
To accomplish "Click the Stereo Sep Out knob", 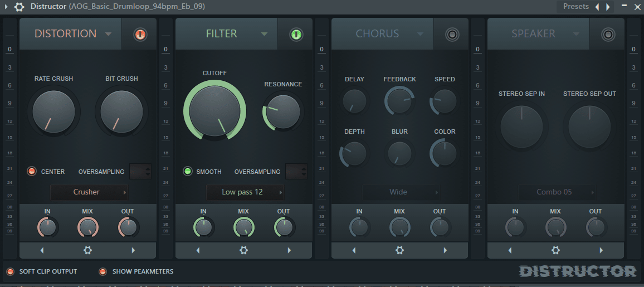I will click(589, 127).
